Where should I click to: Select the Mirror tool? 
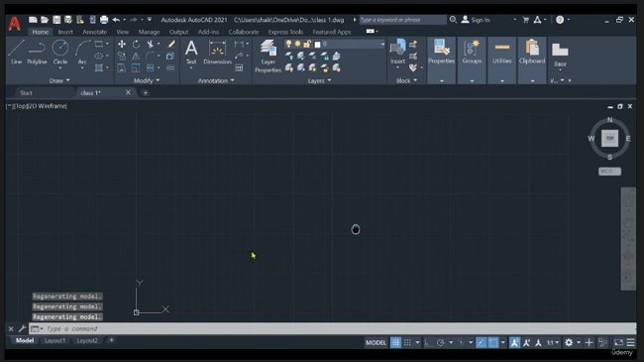tap(136, 56)
